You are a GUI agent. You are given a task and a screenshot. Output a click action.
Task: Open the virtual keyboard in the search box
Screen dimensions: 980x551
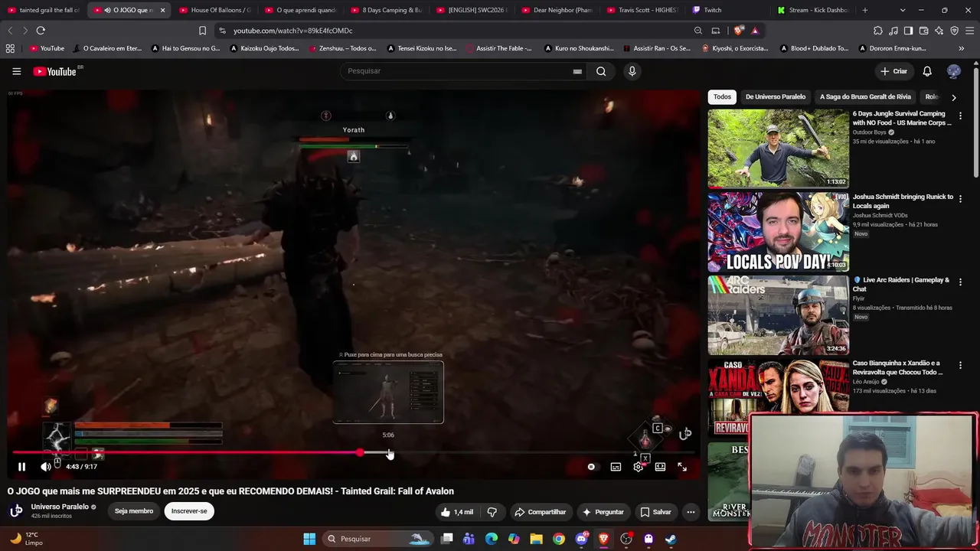[577, 71]
